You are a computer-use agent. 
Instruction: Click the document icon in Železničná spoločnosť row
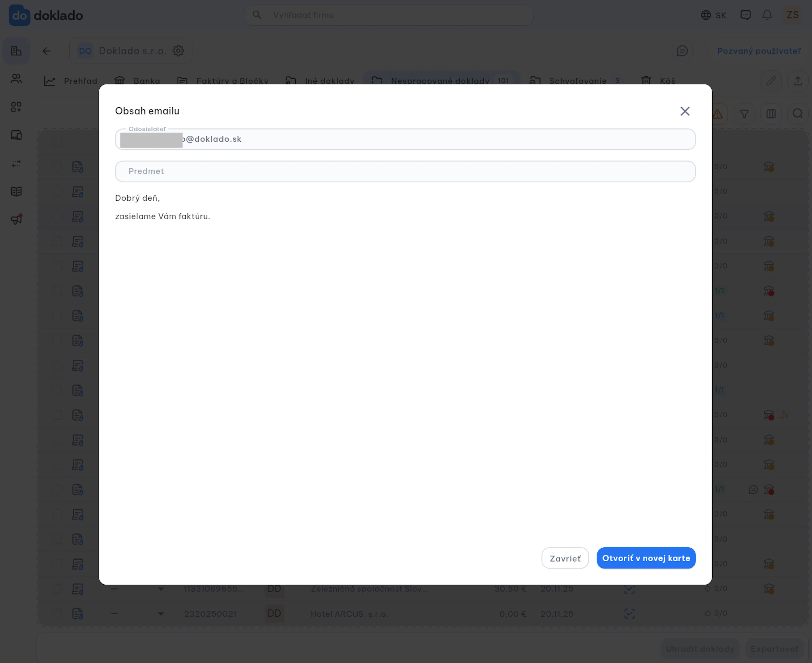click(78, 589)
